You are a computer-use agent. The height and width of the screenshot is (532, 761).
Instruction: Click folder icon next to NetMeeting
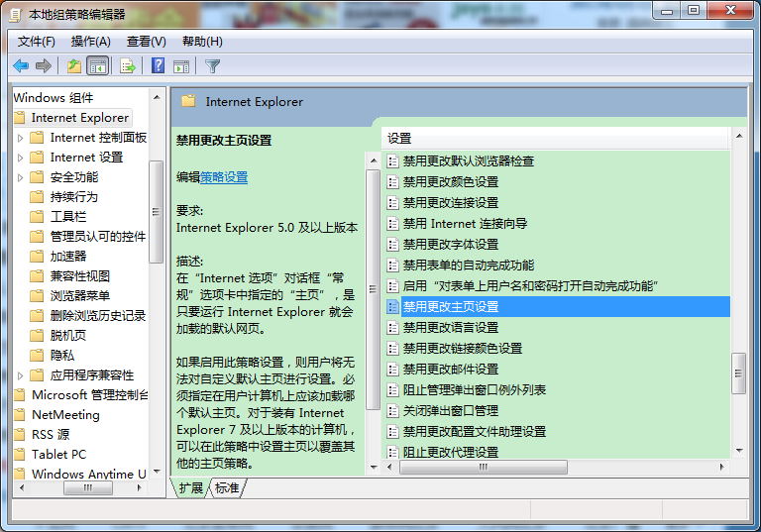pos(20,414)
